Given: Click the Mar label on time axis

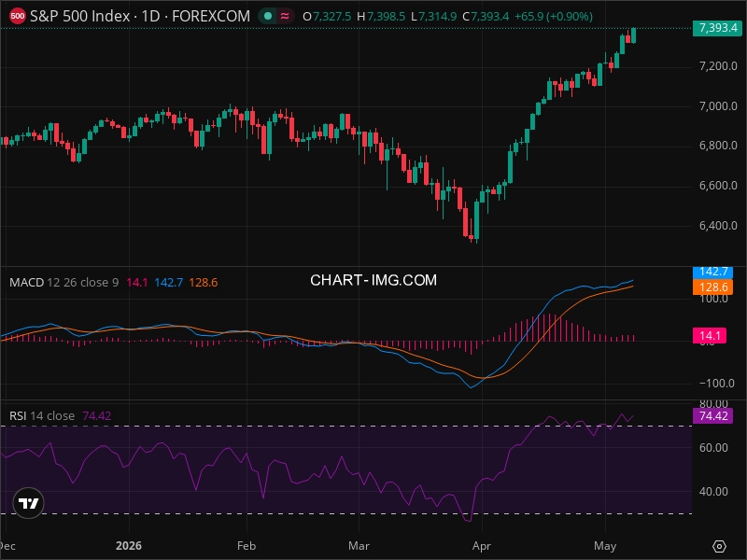Looking at the screenshot, I should tap(359, 546).
